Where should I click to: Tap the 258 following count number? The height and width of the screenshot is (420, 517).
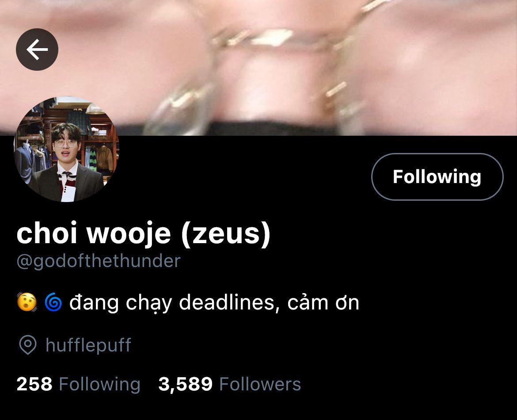pos(34,384)
